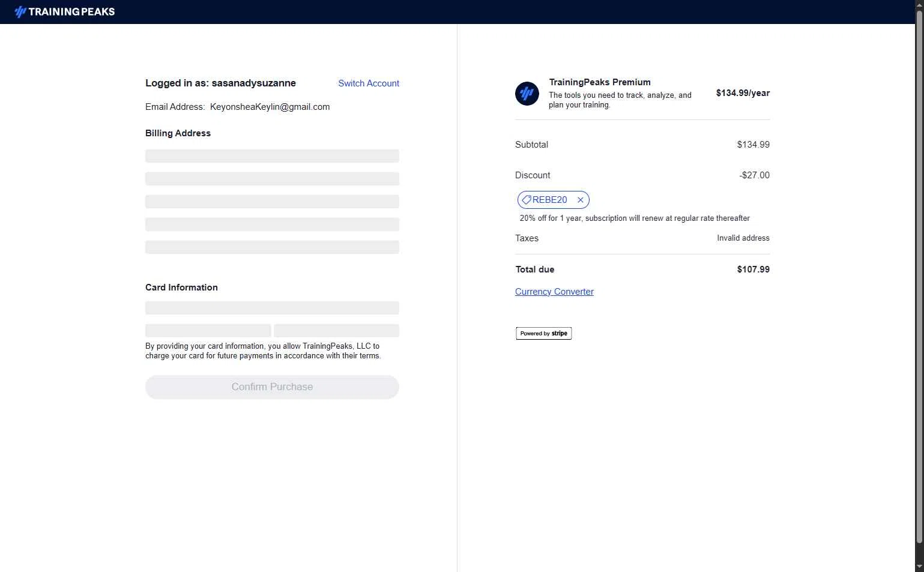The height and width of the screenshot is (572, 924).
Task: Click the 'Logged in as: sasanadysuzanne' text
Action: 220,83
